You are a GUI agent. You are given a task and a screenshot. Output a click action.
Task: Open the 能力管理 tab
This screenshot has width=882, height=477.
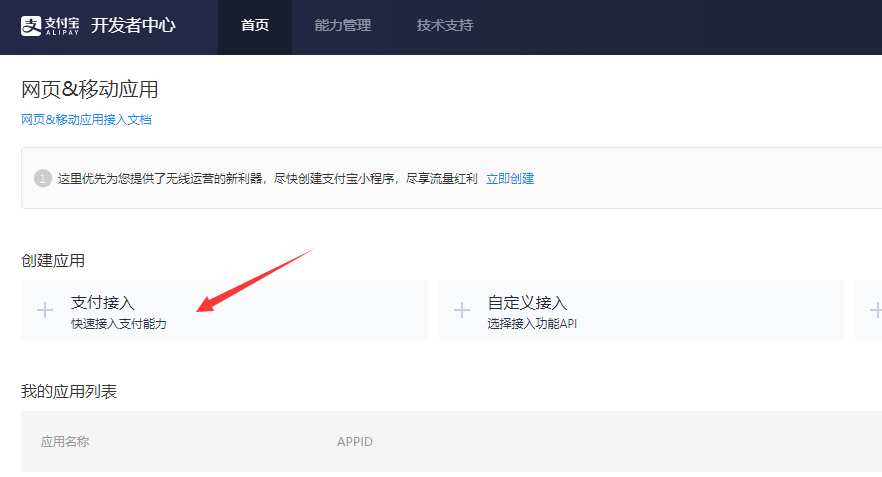[x=343, y=26]
